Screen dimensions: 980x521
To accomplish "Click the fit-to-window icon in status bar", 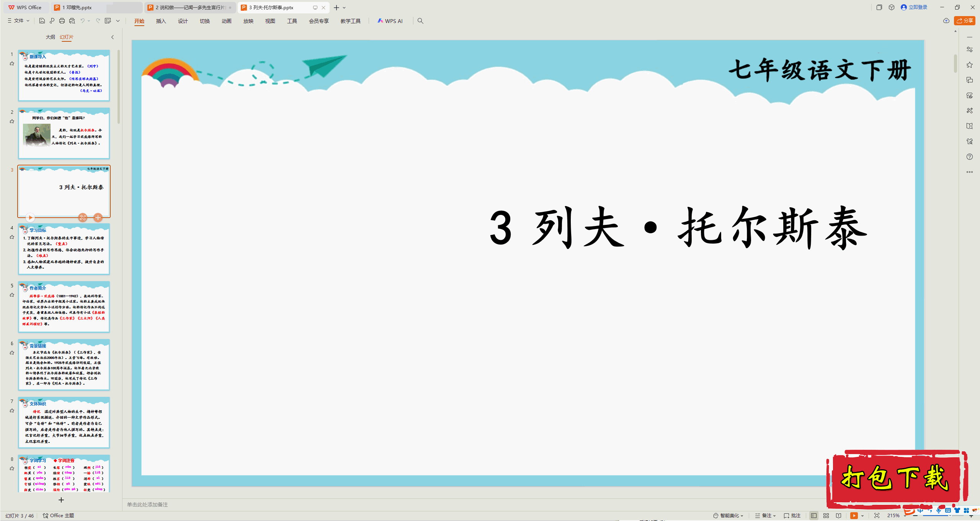I will coord(877,516).
